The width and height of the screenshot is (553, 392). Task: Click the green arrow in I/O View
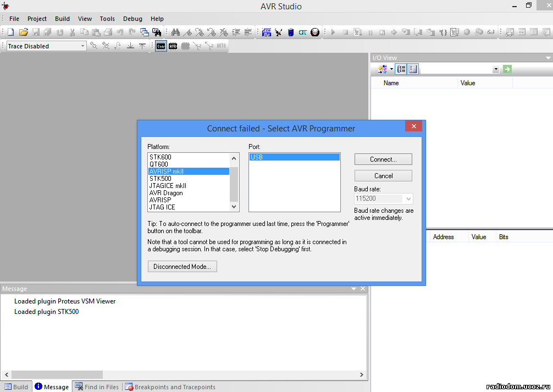point(507,69)
